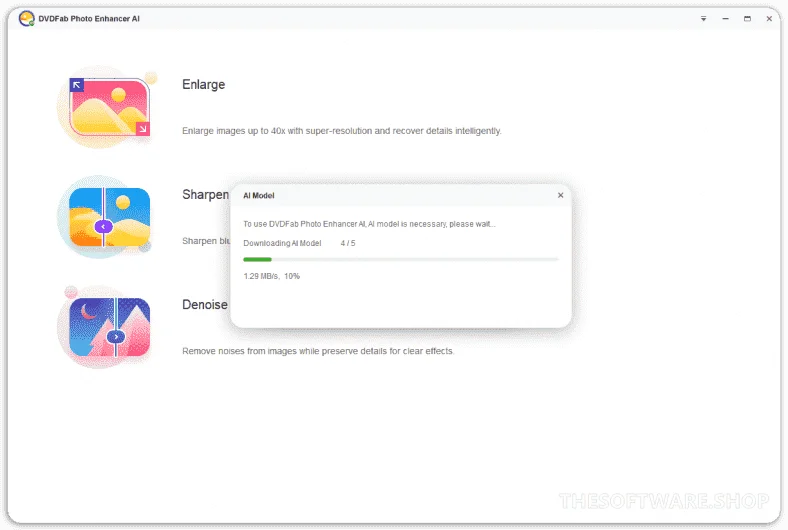The height and width of the screenshot is (530, 788).
Task: Select the Enlarge heading
Action: [204, 84]
